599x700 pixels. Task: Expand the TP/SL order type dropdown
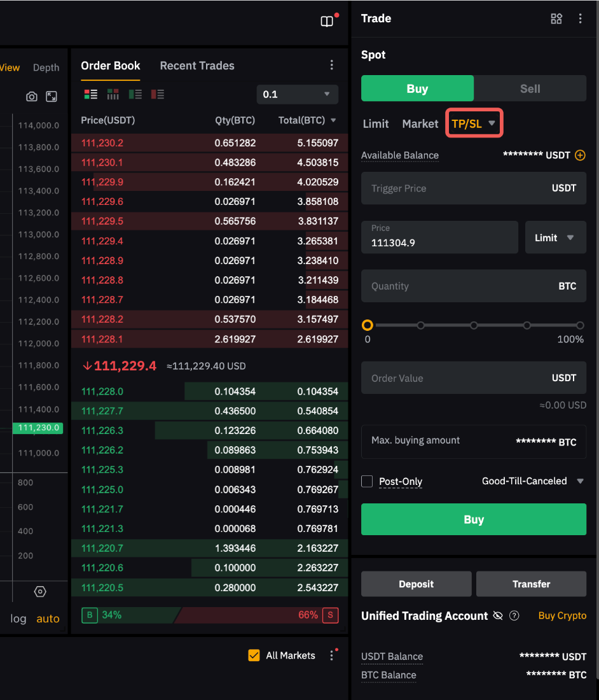click(x=474, y=123)
